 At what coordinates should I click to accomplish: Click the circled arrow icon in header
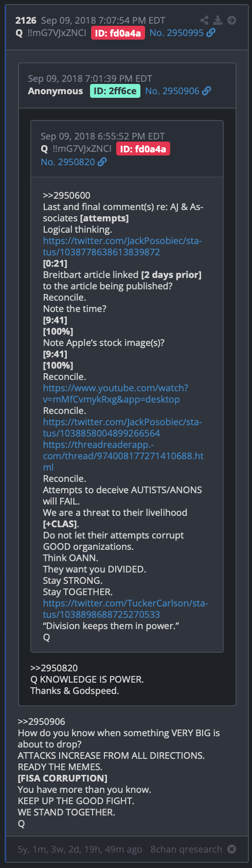click(232, 20)
